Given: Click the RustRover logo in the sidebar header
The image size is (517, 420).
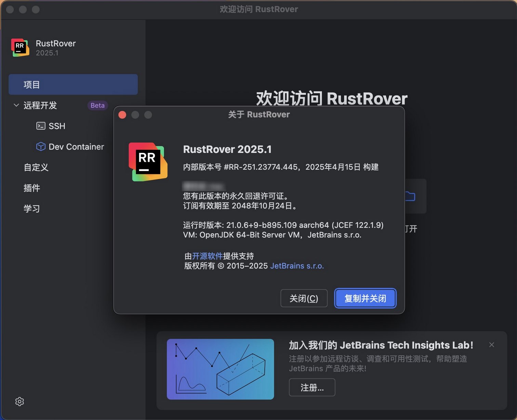Looking at the screenshot, I should point(20,48).
